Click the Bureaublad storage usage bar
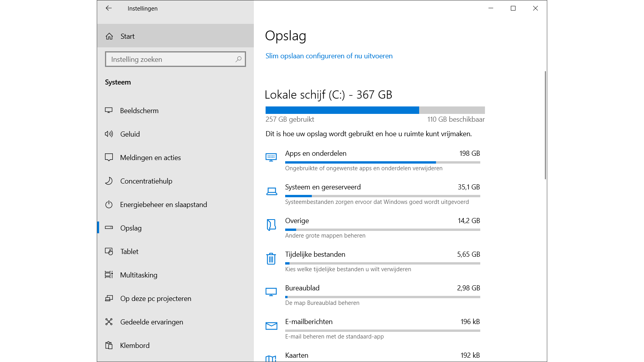Image resolution: width=644 pixels, height=362 pixels. pos(382,297)
